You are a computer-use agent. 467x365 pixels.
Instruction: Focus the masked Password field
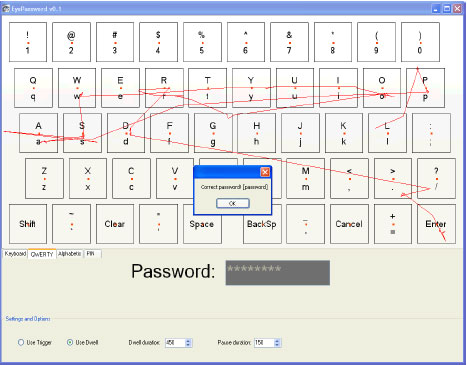(278, 273)
